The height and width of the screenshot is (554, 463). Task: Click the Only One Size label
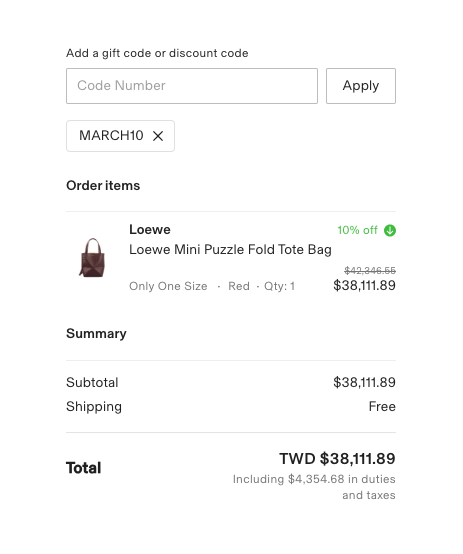click(x=168, y=286)
